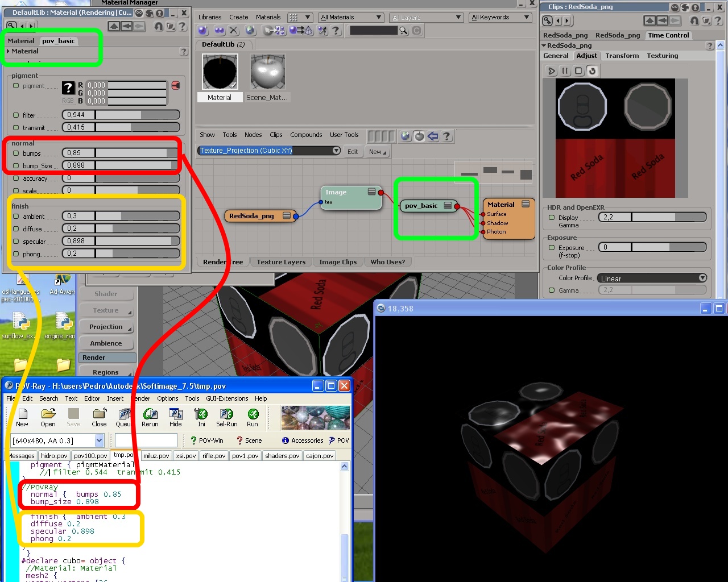
Task: Open the Texture_Projection (Cubic XY) dropdown
Action: pyautogui.click(x=269, y=151)
